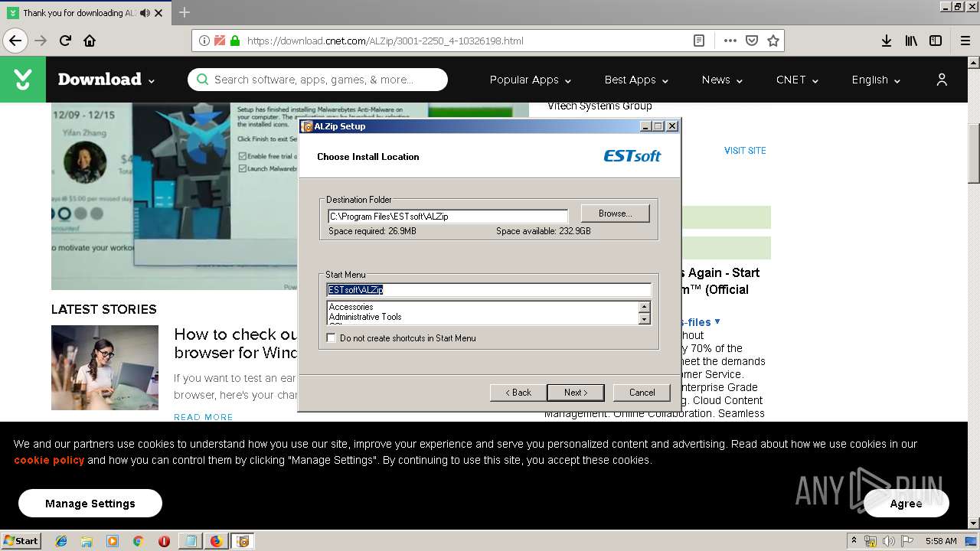Toggle the Firefox sidebar icon
Image resolution: width=980 pixels, height=551 pixels.
coord(936,41)
